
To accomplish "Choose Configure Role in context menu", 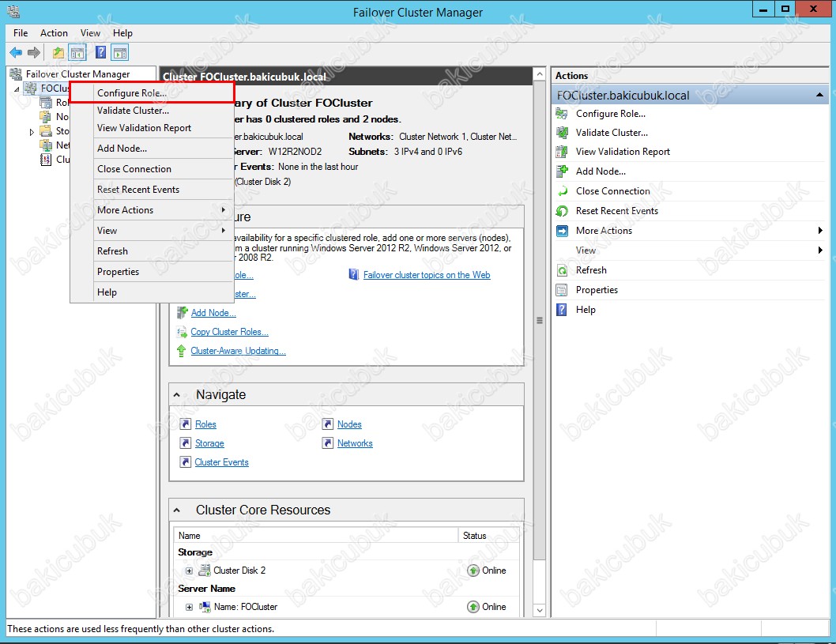I will (152, 92).
